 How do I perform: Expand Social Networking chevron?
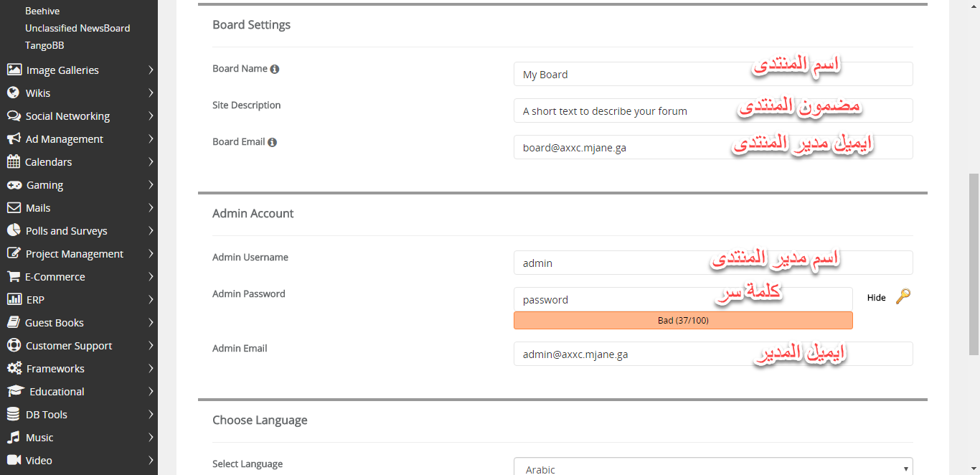pos(151,116)
